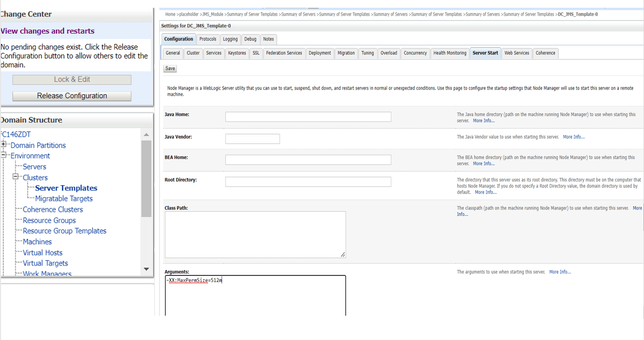Open the Server Templates tree item
This screenshot has height=340, width=644.
66,188
